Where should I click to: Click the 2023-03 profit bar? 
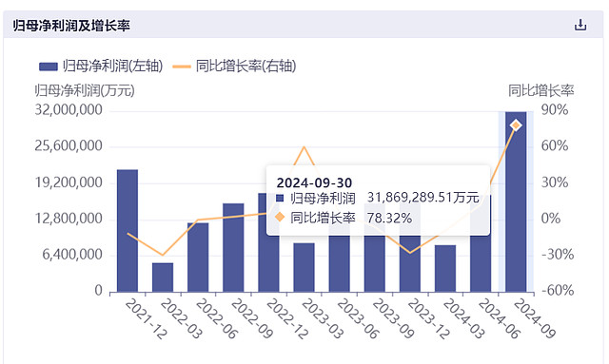pyautogui.click(x=304, y=267)
